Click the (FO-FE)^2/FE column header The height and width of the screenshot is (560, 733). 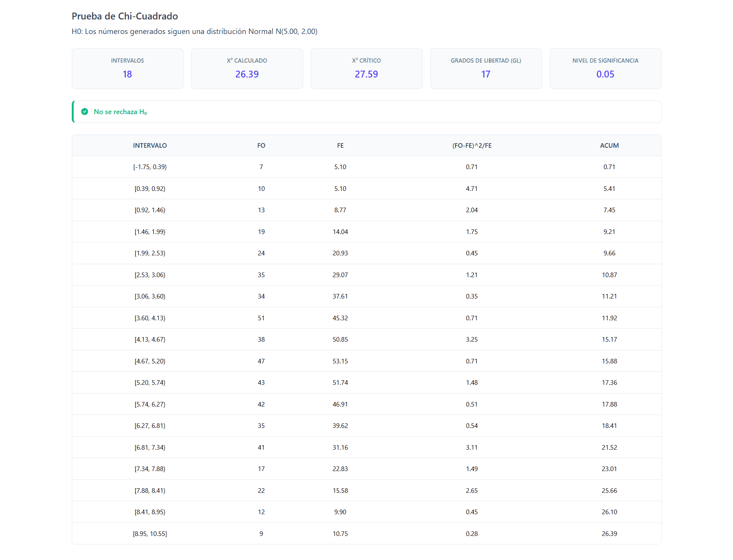tap(472, 145)
